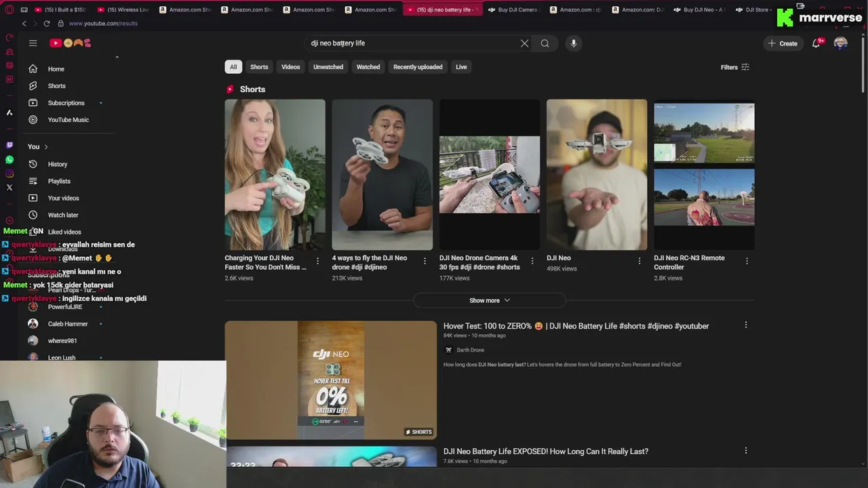The height and width of the screenshot is (488, 868).
Task: Open the YouTube guide hamburger menu
Action: click(33, 43)
